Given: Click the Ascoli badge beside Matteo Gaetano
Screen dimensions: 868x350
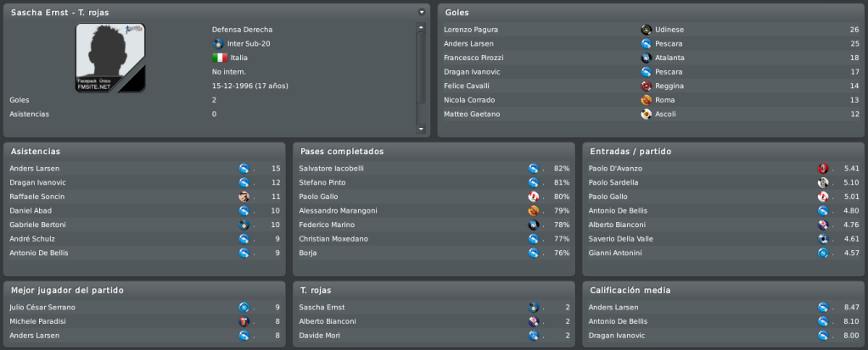Looking at the screenshot, I should pyautogui.click(x=646, y=114).
